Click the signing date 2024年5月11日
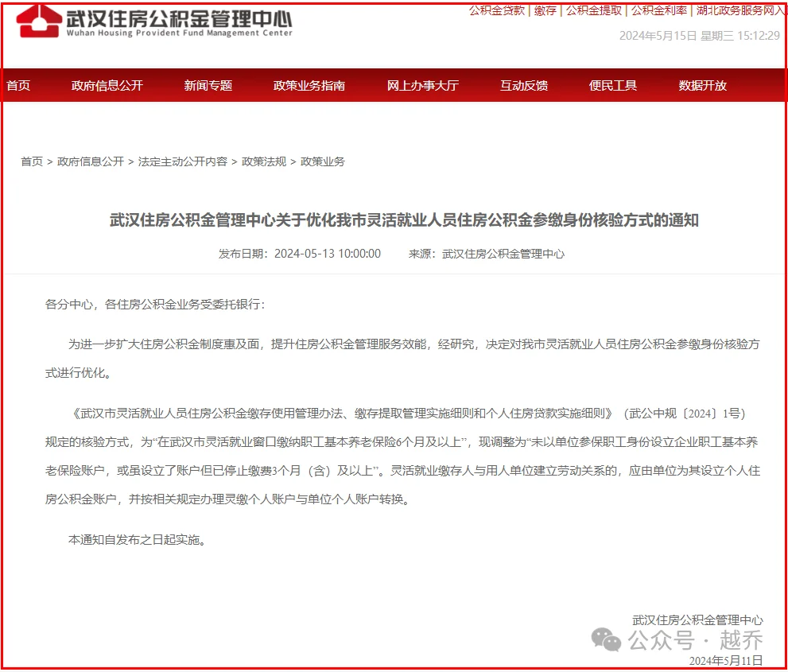The height and width of the screenshot is (672, 788). [726, 660]
